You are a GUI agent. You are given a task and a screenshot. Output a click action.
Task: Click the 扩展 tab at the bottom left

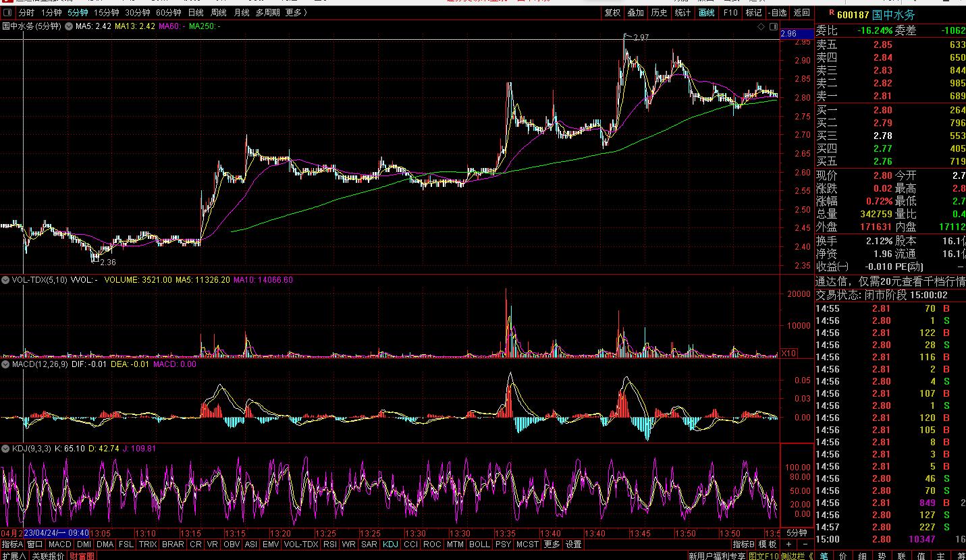pyautogui.click(x=14, y=556)
